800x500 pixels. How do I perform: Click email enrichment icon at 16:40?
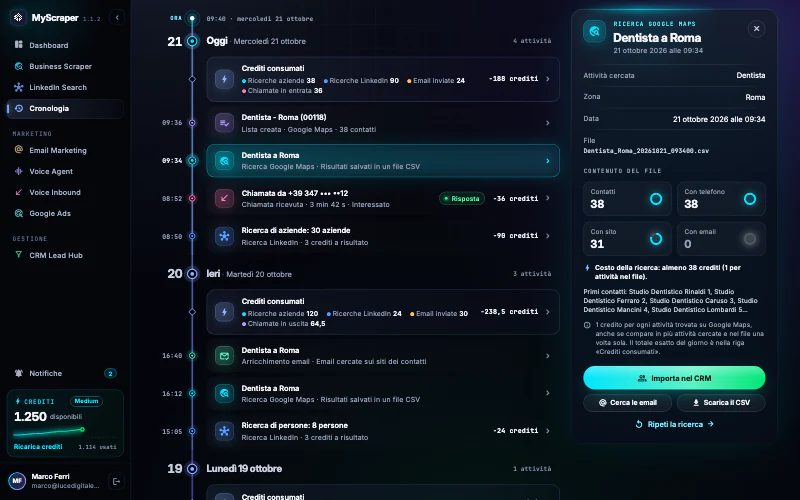pyautogui.click(x=224, y=356)
